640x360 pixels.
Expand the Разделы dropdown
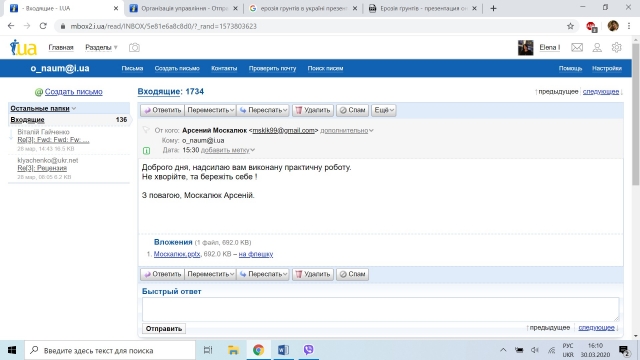(x=101, y=47)
